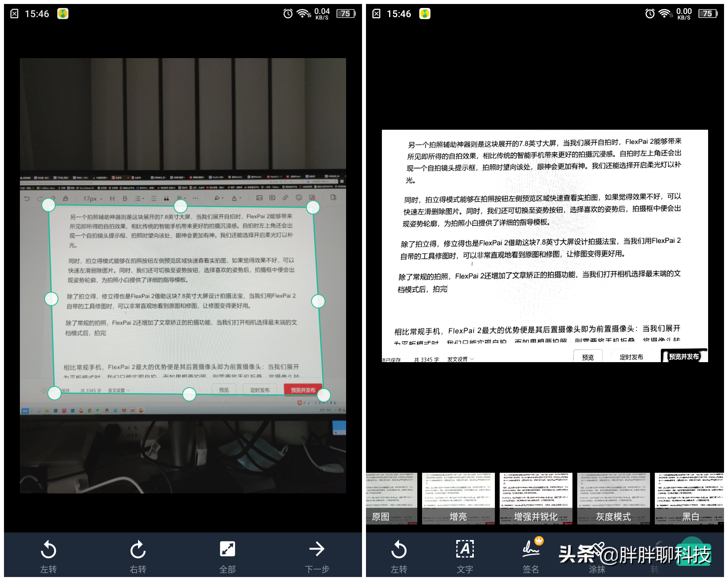728x581 pixels.
Task: Tap 右转 rotate-right icon
Action: click(x=138, y=556)
